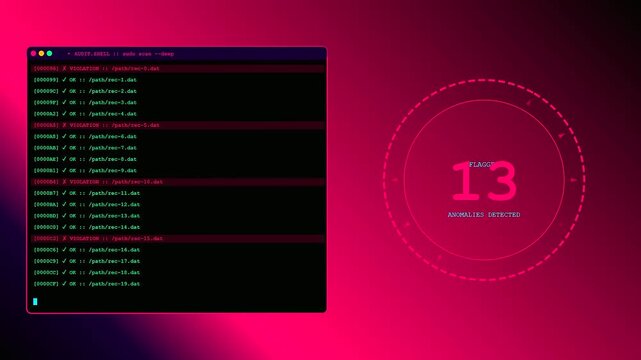Click the yellow minimize dot in terminal title bar
Image resolution: width=641 pixels, height=360 pixels.
tap(41, 54)
